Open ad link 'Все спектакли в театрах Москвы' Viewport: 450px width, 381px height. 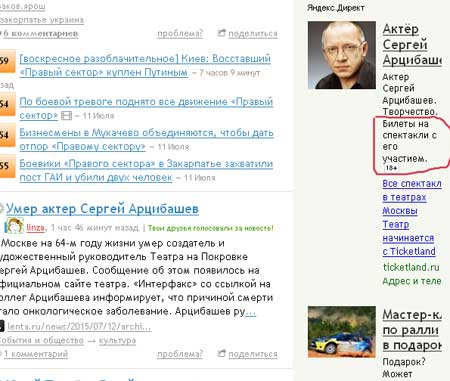point(412,197)
